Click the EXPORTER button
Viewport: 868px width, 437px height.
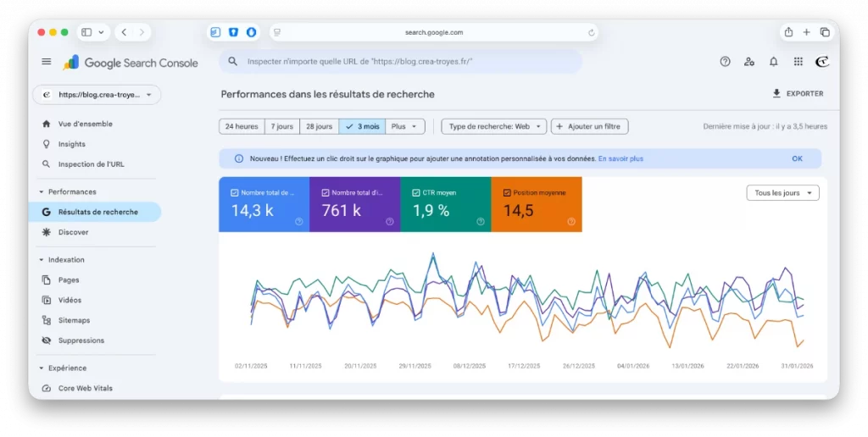[x=797, y=94]
